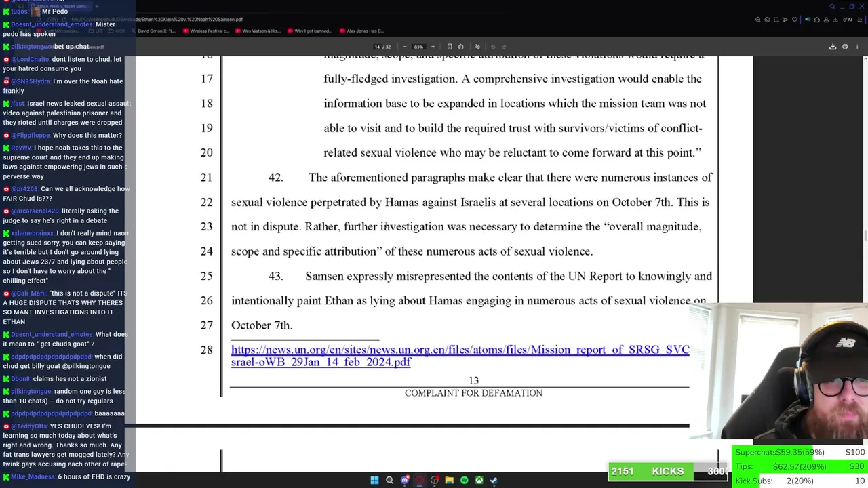Viewport: 868px width, 488px height.
Task: Open Discord from the taskbar
Action: pos(405,480)
